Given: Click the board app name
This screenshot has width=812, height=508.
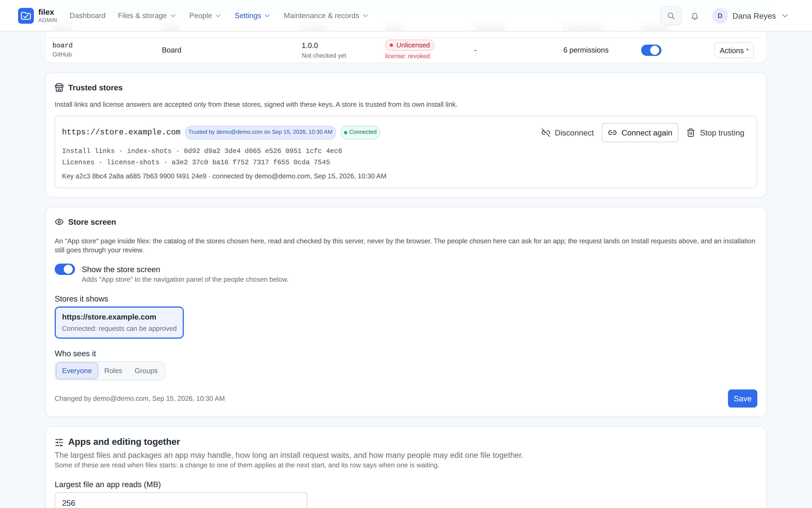Looking at the screenshot, I should point(62,45).
